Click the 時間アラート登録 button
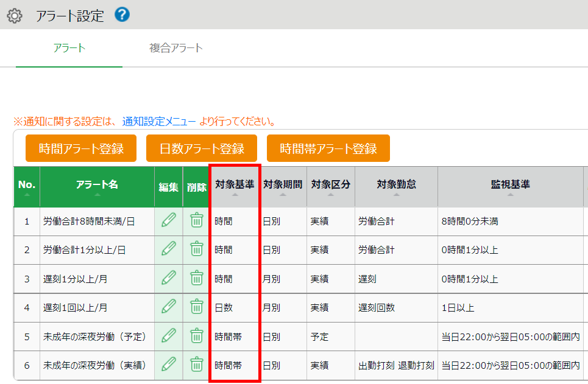This screenshot has width=588, height=384. coord(81,148)
